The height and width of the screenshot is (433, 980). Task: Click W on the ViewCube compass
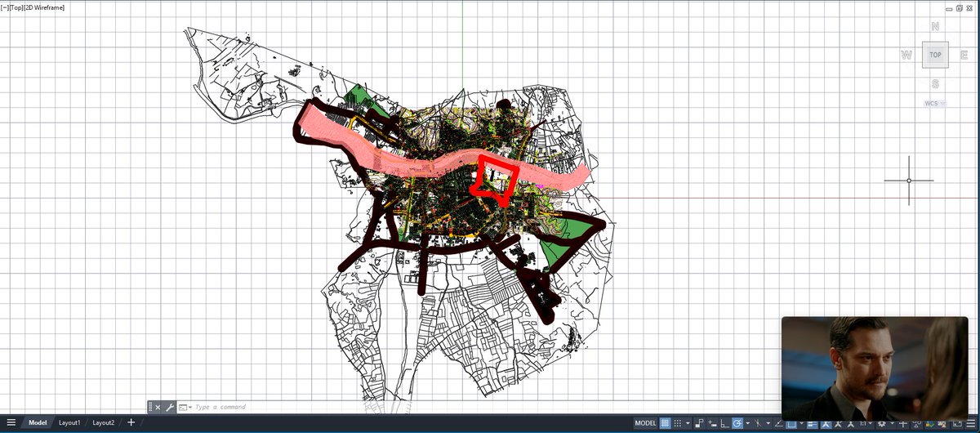click(x=906, y=56)
